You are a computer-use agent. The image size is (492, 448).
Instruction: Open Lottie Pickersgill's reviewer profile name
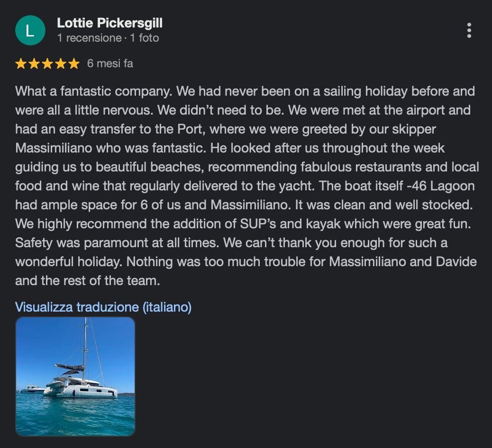tap(109, 23)
